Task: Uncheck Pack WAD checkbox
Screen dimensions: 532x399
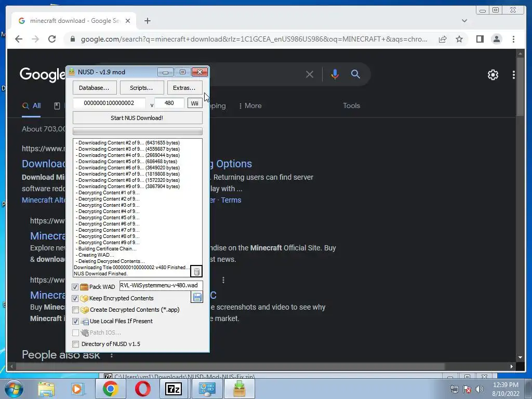Action: [x=75, y=287]
